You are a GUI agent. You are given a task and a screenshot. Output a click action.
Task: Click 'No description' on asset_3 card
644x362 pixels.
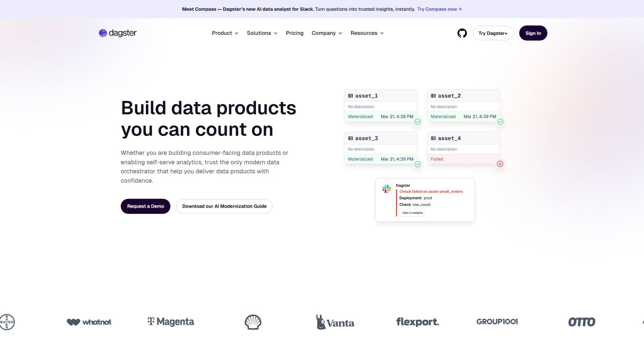tap(361, 149)
